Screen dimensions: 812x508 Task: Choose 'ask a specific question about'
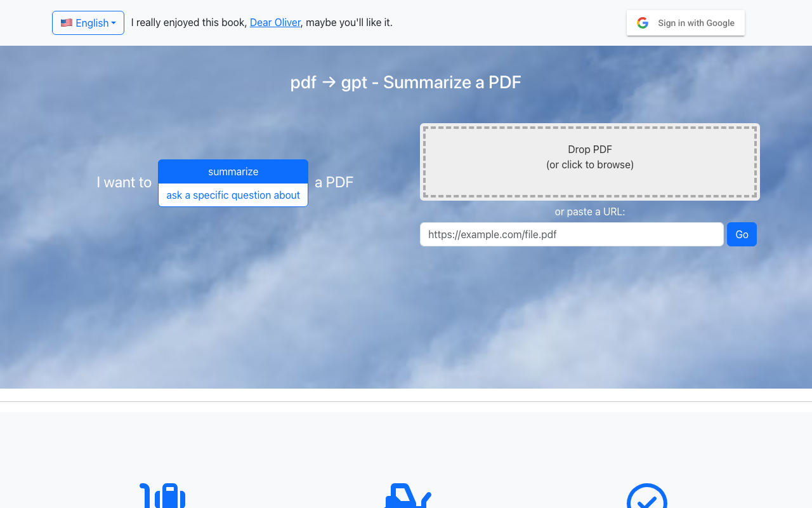pyautogui.click(x=233, y=195)
